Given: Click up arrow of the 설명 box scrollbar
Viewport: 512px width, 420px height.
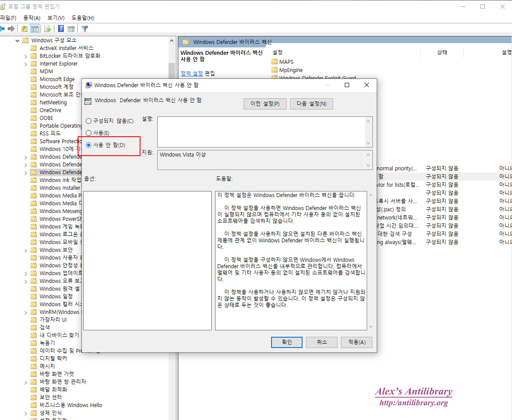Looking at the screenshot, I should tap(368, 121).
